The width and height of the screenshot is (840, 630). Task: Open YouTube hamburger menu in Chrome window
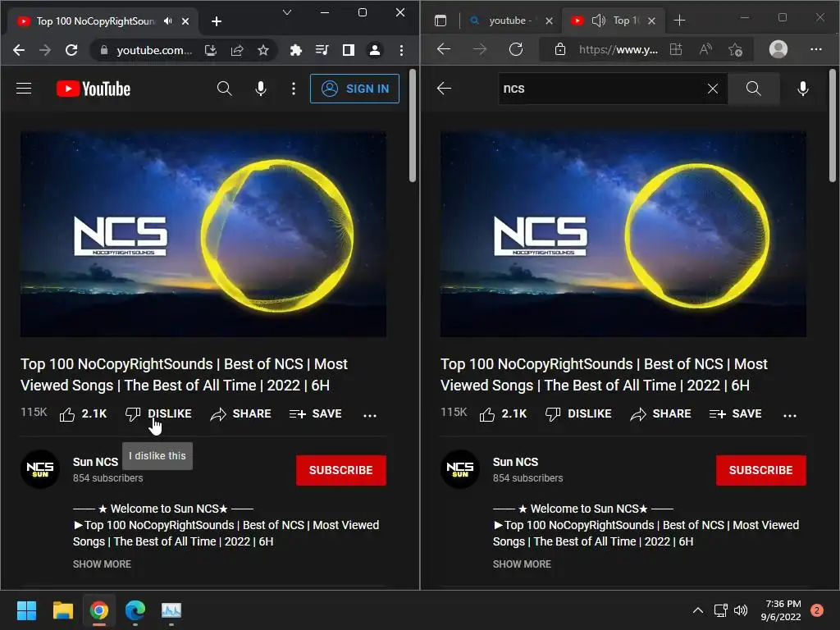24,89
